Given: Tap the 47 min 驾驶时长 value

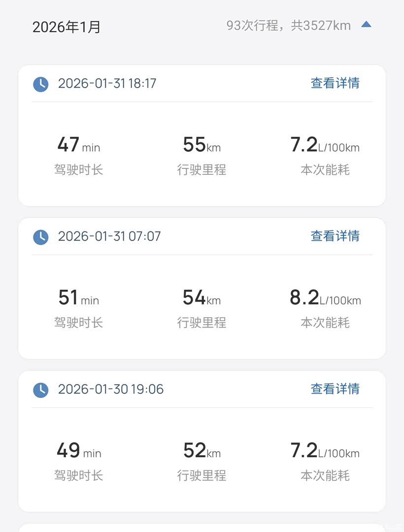Looking at the screenshot, I should [x=78, y=145].
